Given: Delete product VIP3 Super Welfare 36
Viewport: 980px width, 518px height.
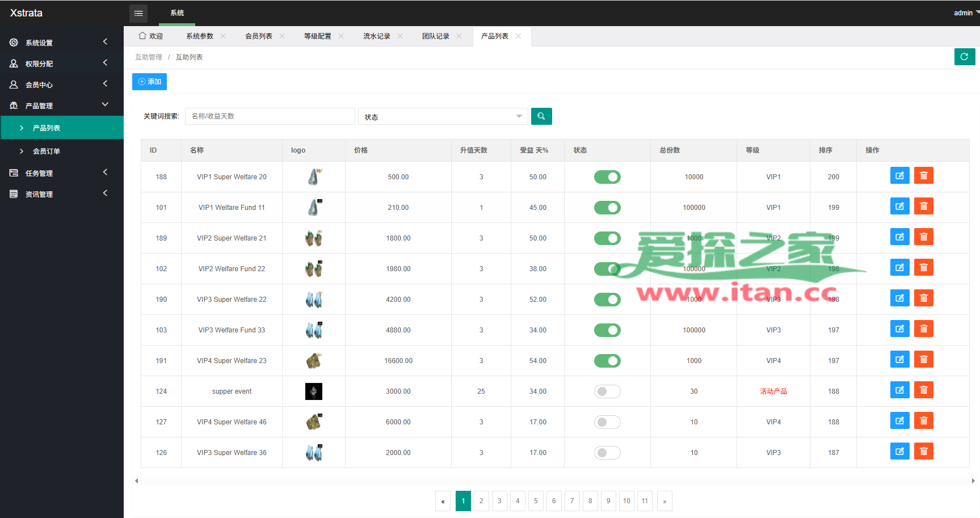Looking at the screenshot, I should [923, 452].
